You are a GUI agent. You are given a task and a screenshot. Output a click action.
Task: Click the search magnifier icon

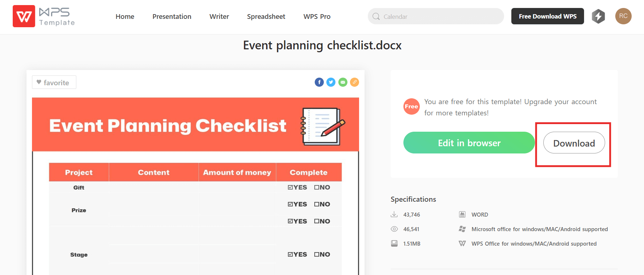(x=376, y=17)
